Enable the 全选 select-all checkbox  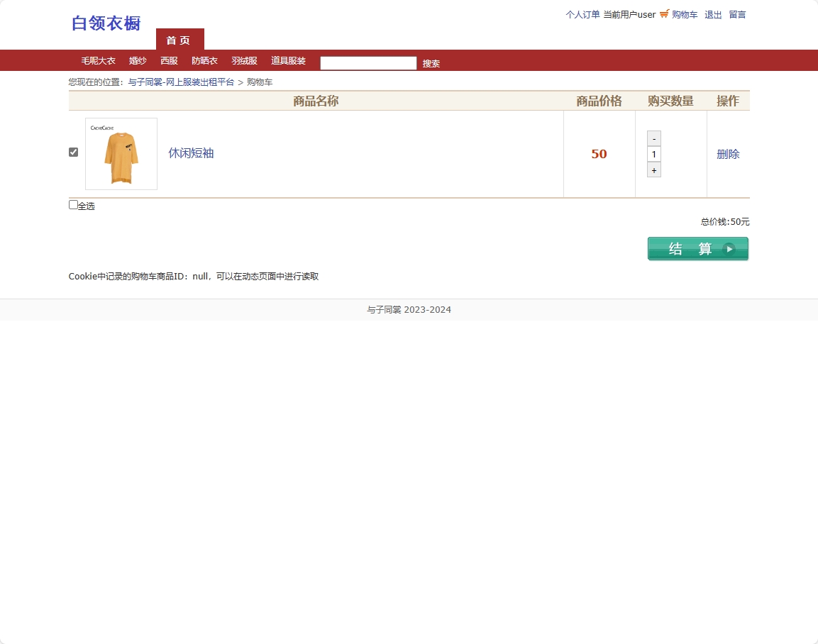(x=73, y=204)
